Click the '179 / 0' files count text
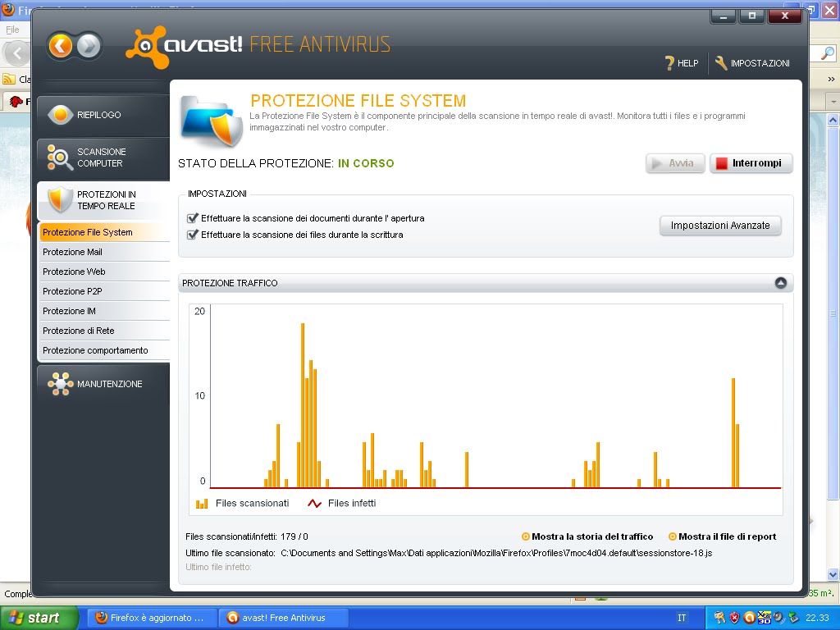The width and height of the screenshot is (840, 630). [x=294, y=536]
